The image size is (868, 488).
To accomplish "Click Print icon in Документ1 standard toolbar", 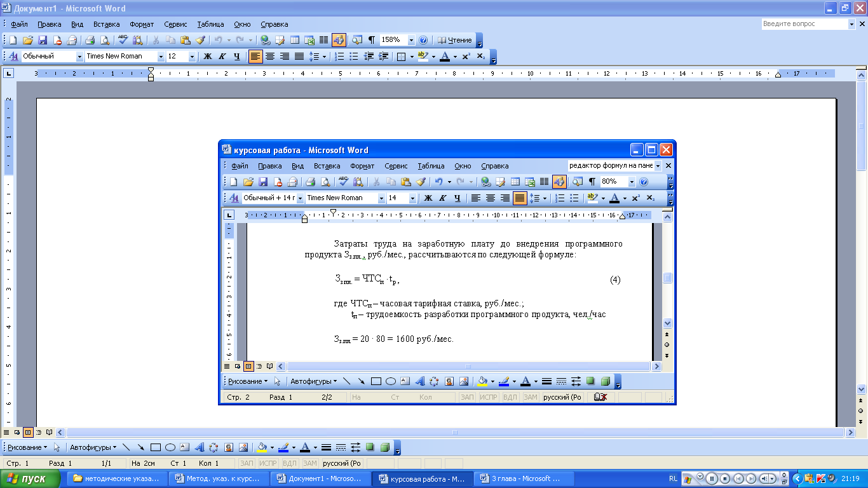I will 90,40.
